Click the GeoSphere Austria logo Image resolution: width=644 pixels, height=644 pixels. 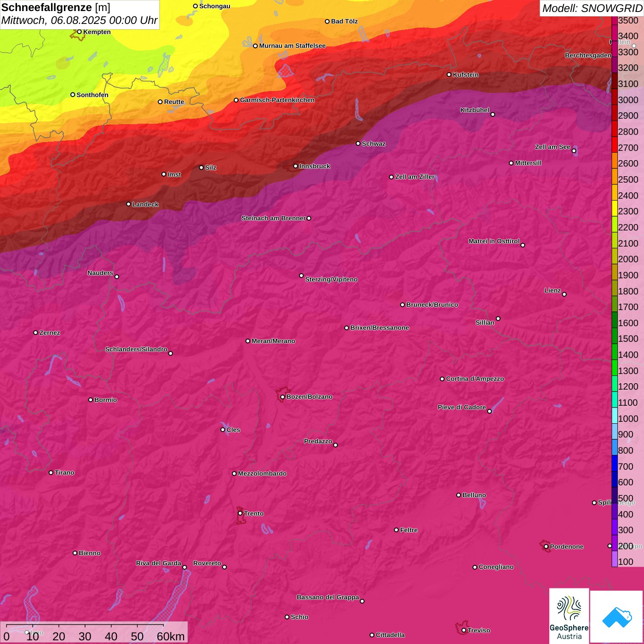click(x=569, y=615)
